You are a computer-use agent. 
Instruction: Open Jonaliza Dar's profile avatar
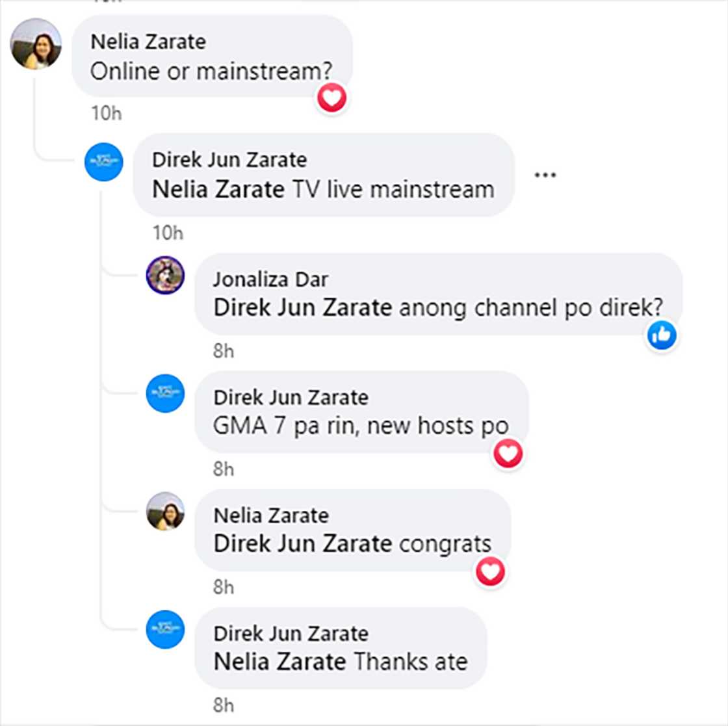[165, 275]
